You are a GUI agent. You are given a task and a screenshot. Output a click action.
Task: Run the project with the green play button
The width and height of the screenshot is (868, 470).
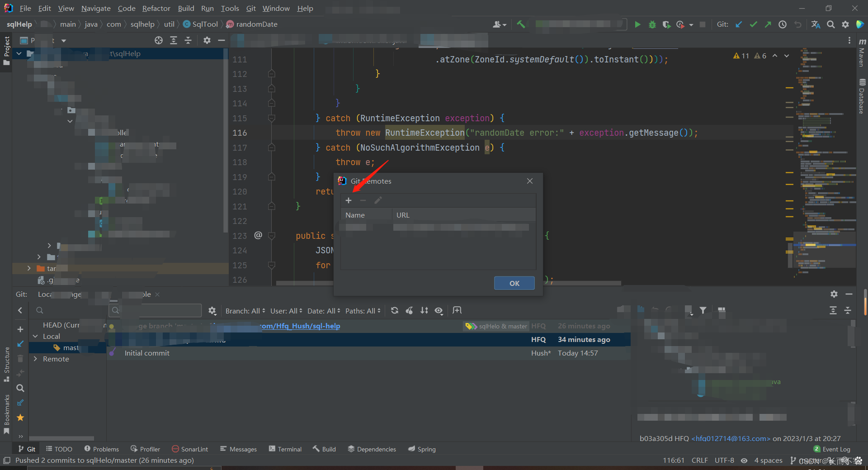pos(637,24)
